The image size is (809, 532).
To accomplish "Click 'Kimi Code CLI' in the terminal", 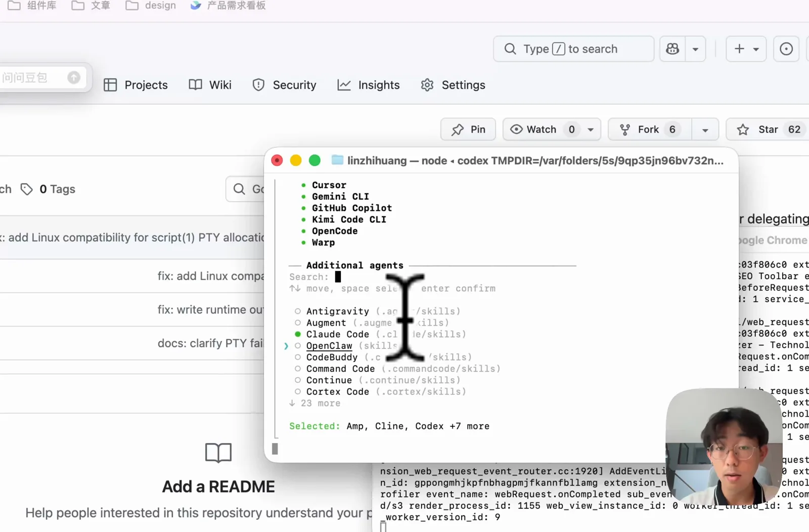I will 349,219.
